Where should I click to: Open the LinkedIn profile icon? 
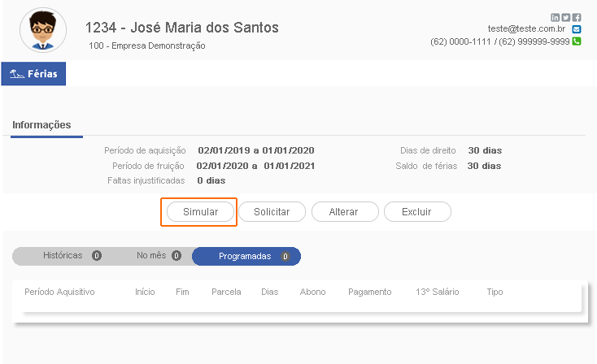pyautogui.click(x=556, y=18)
